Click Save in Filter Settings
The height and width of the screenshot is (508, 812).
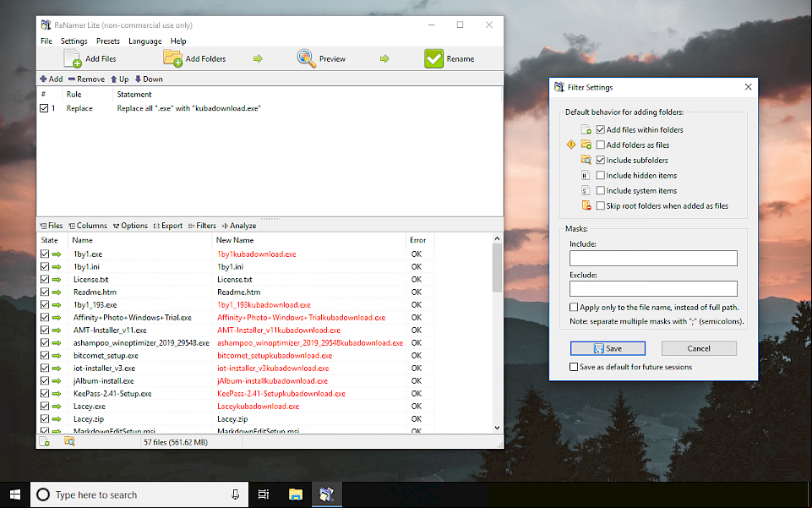608,348
